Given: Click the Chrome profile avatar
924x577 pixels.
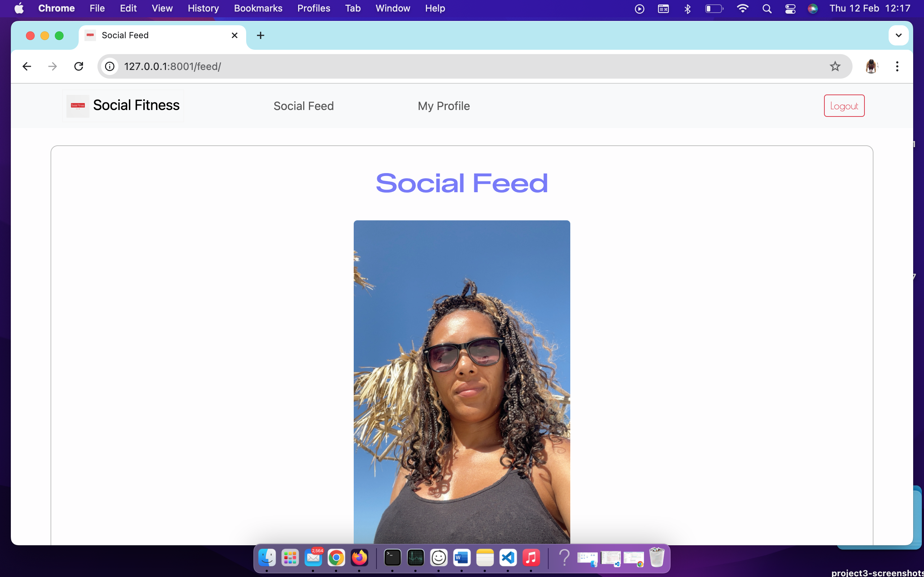Looking at the screenshot, I should point(872,66).
